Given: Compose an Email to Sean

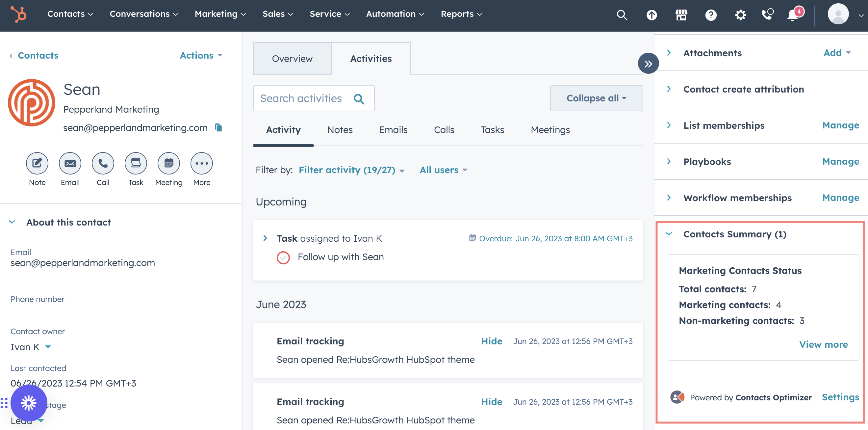Looking at the screenshot, I should tap(70, 163).
